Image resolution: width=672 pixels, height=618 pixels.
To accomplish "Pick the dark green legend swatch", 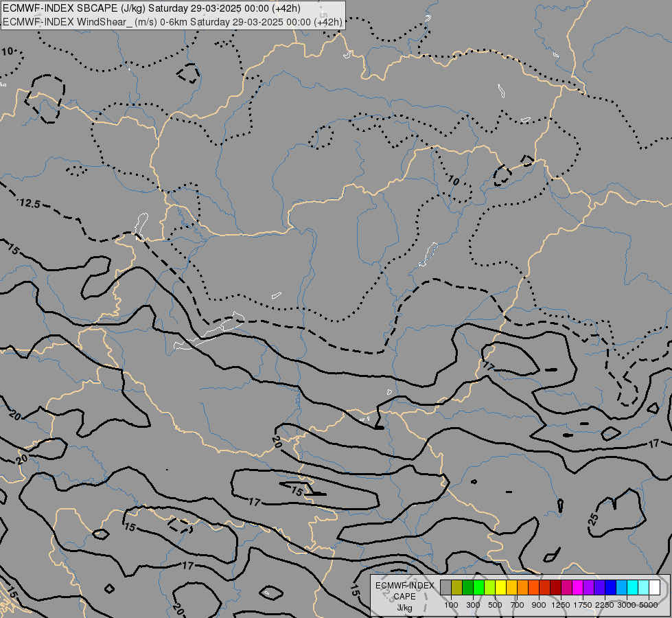I will click(468, 588).
